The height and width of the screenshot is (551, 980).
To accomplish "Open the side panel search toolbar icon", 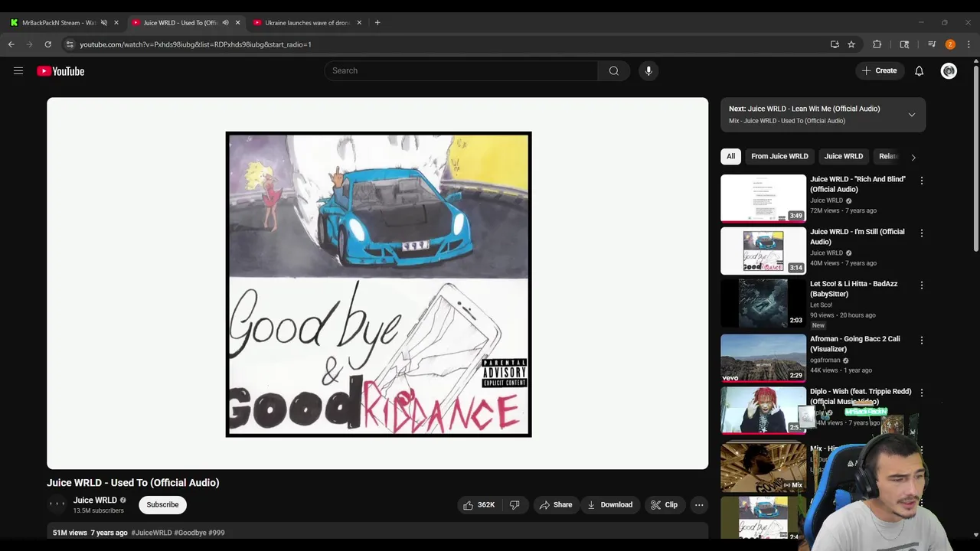I will point(904,44).
